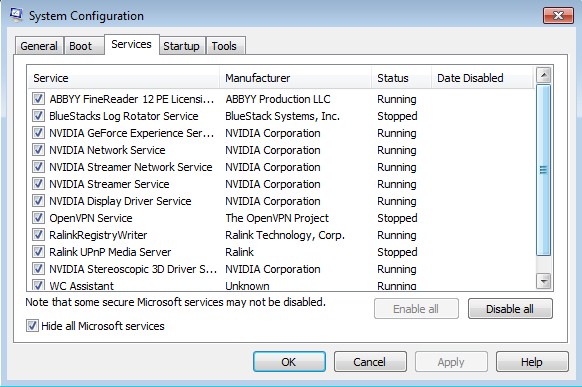Viewport: 582px width, 387px height.
Task: Select the BlueStack Systems, Inc. cell
Action: click(x=282, y=116)
